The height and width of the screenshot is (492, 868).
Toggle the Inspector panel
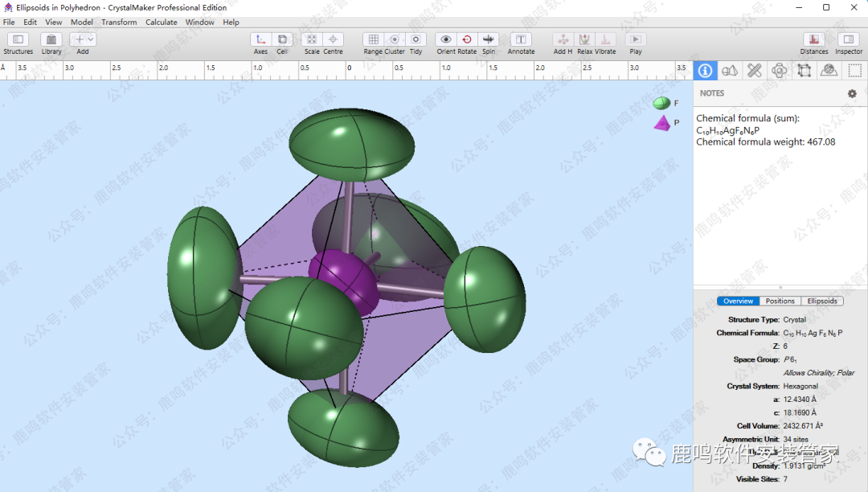click(849, 39)
